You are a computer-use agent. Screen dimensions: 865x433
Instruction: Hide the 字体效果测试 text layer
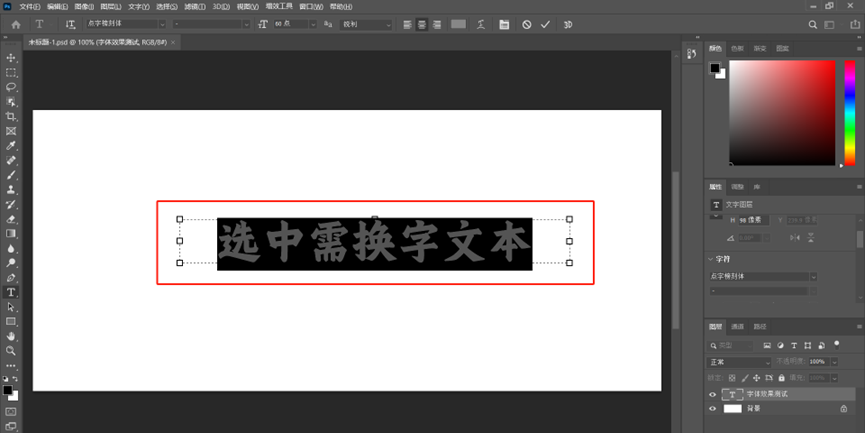[713, 395]
